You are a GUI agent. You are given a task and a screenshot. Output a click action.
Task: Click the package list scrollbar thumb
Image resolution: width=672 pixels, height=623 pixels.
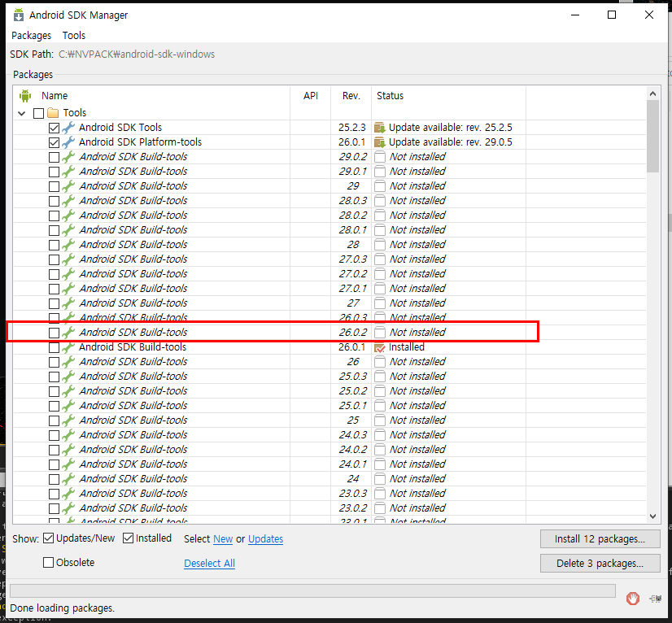[x=652, y=137]
